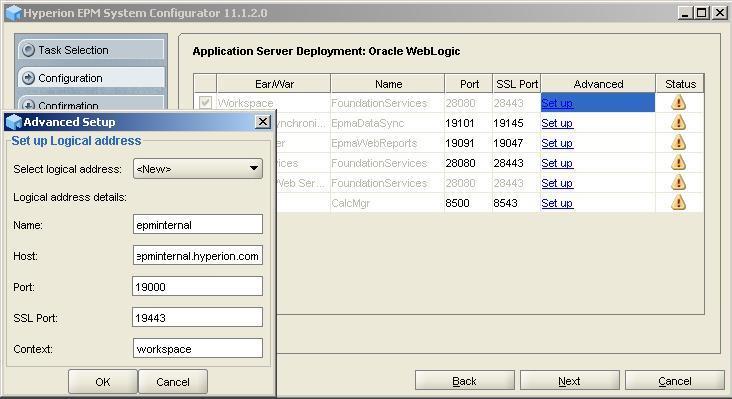Click the SSL port 19145 cell
The image size is (732, 399).
click(x=516, y=123)
